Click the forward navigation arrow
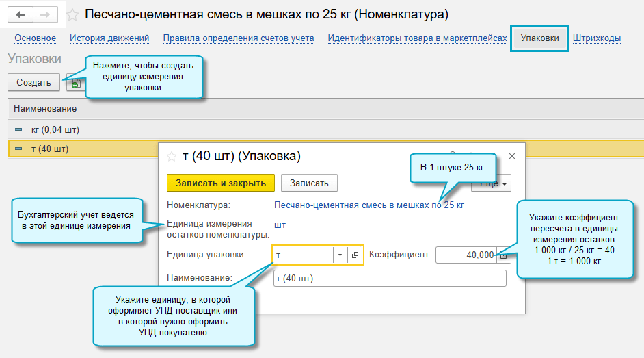Image resolution: width=644 pixels, height=358 pixels. point(45,14)
